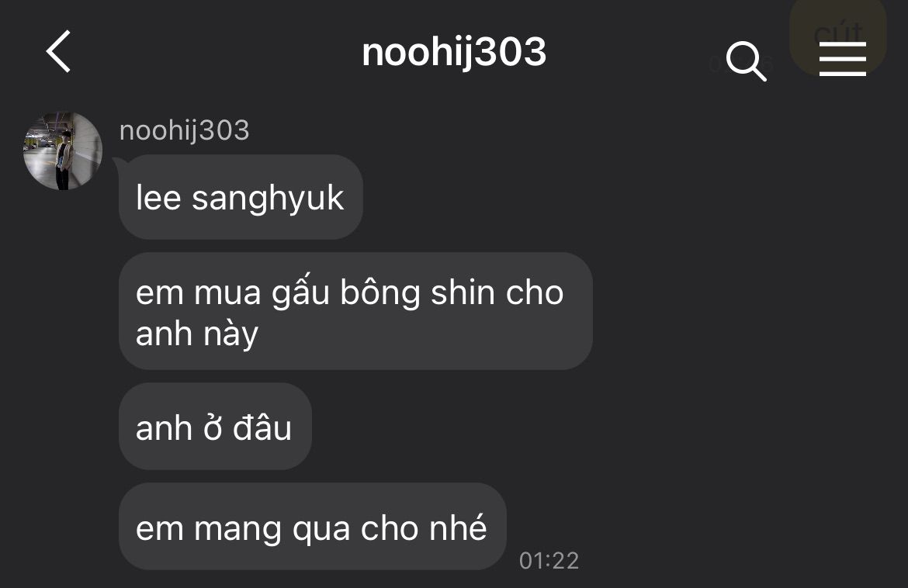Screen dimensions: 908x588
Task: Go back using the left arrow icon
Action: pyautogui.click(x=58, y=51)
